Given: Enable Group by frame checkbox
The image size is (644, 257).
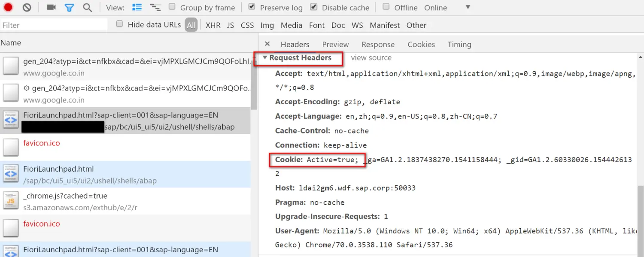Looking at the screenshot, I should (172, 7).
